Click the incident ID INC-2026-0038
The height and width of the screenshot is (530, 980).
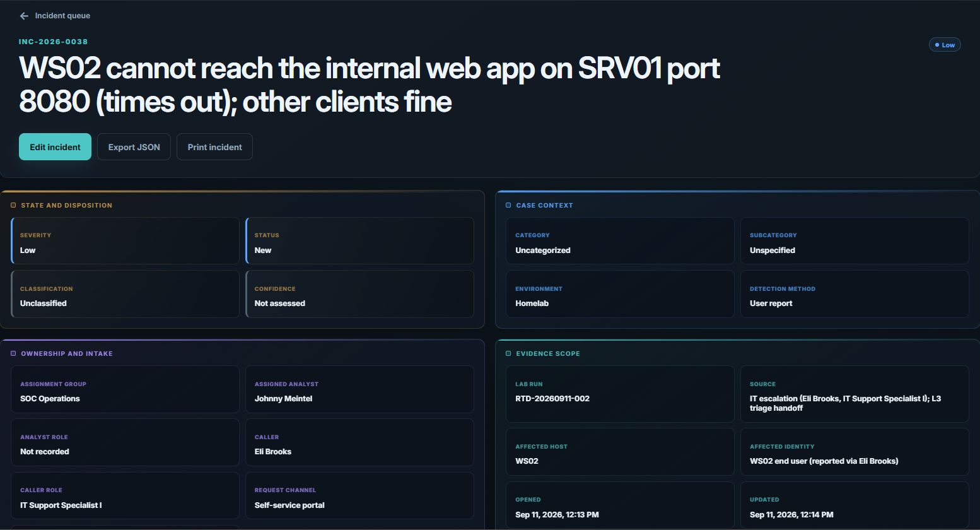54,42
